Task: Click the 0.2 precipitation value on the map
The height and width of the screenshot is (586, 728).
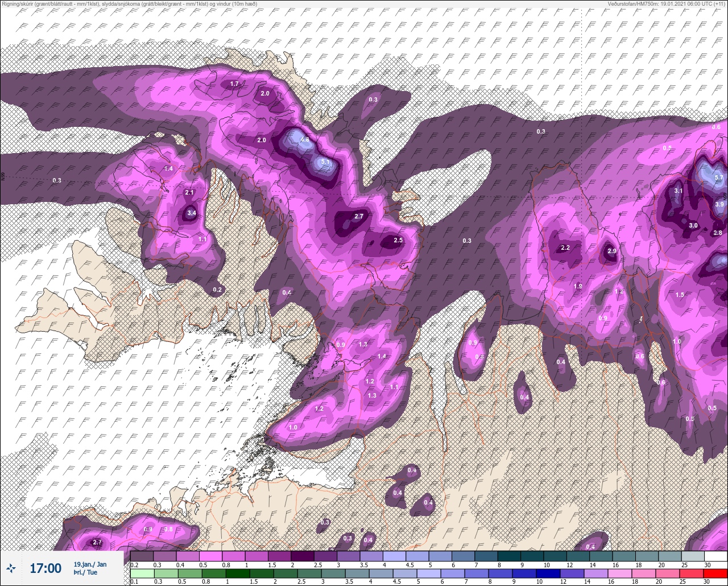Action: 217,290
